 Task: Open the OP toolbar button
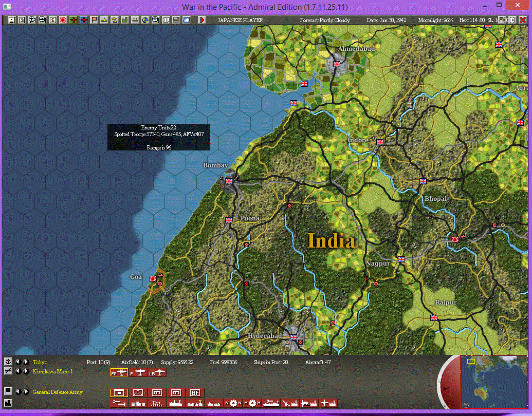pyautogui.click(x=166, y=20)
